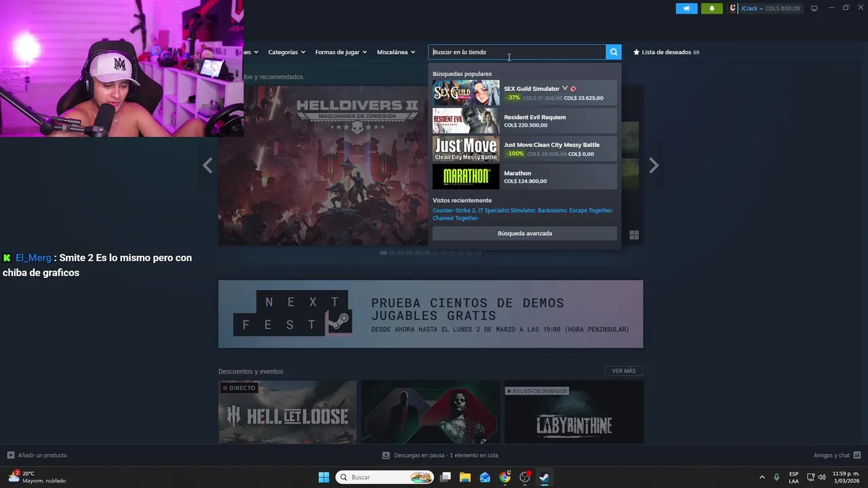The width and height of the screenshot is (868, 488).
Task: Click the microphone tray icon
Action: pyautogui.click(x=776, y=477)
